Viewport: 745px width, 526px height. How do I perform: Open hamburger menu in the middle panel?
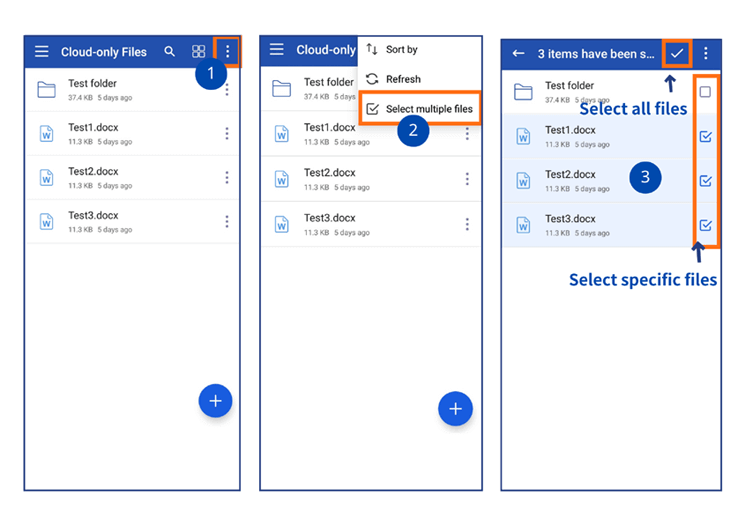(277, 50)
